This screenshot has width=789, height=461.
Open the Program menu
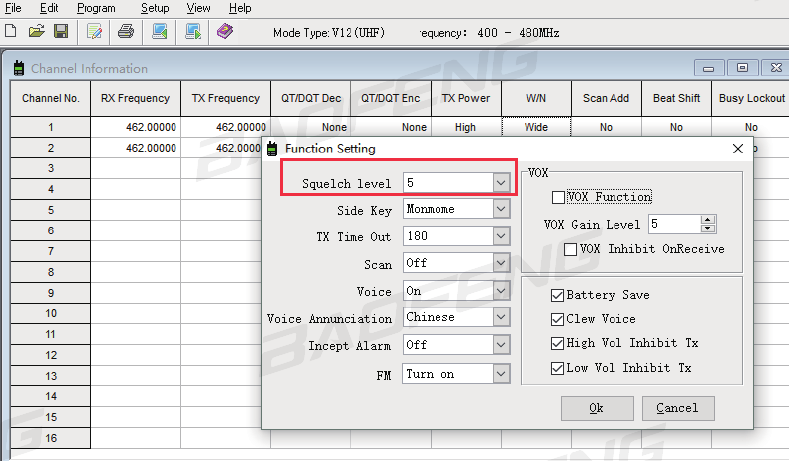pyautogui.click(x=96, y=8)
